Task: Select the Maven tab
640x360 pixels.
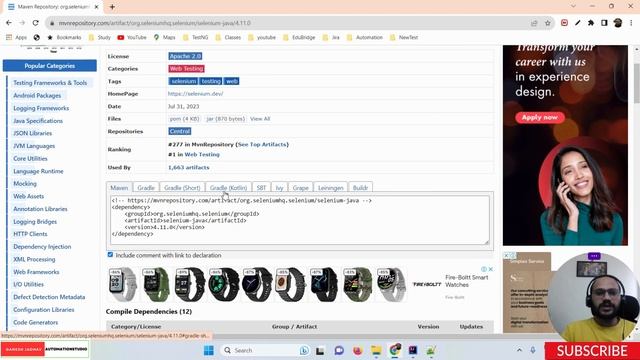Action: coord(119,188)
